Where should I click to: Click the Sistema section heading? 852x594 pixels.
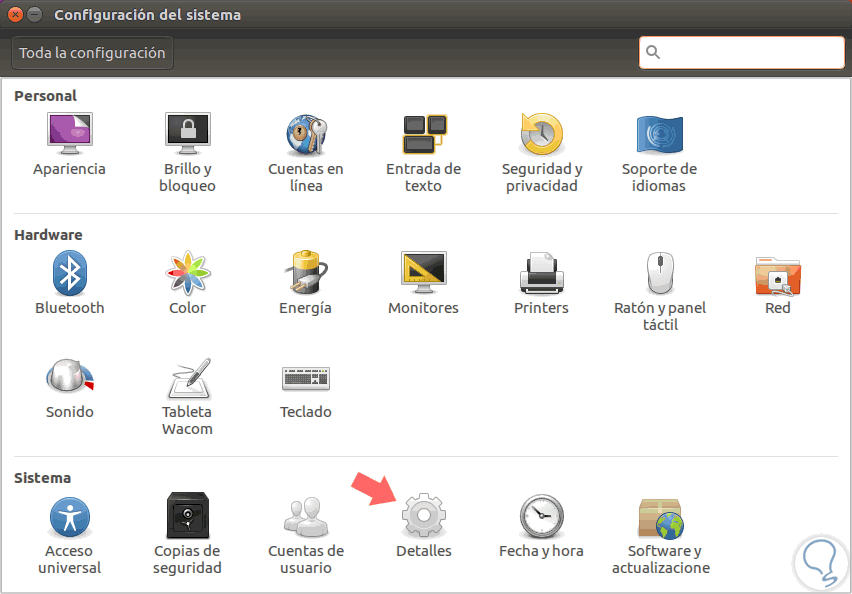(42, 478)
